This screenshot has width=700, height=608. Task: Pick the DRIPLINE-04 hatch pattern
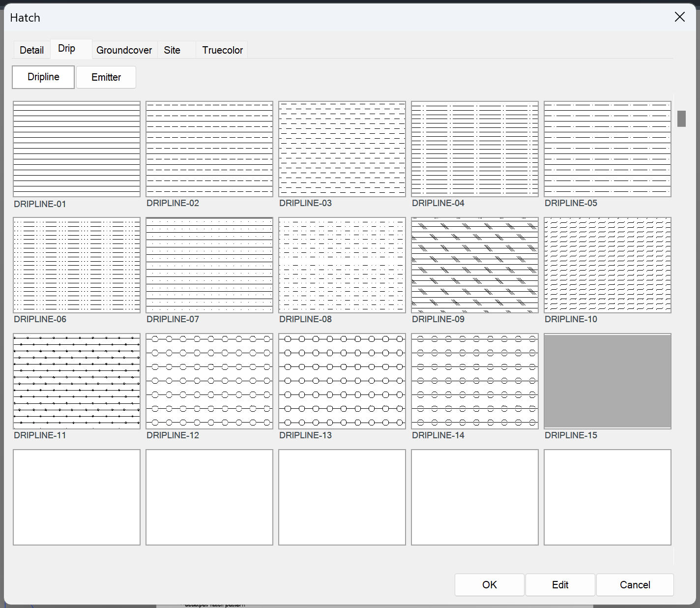tap(475, 149)
